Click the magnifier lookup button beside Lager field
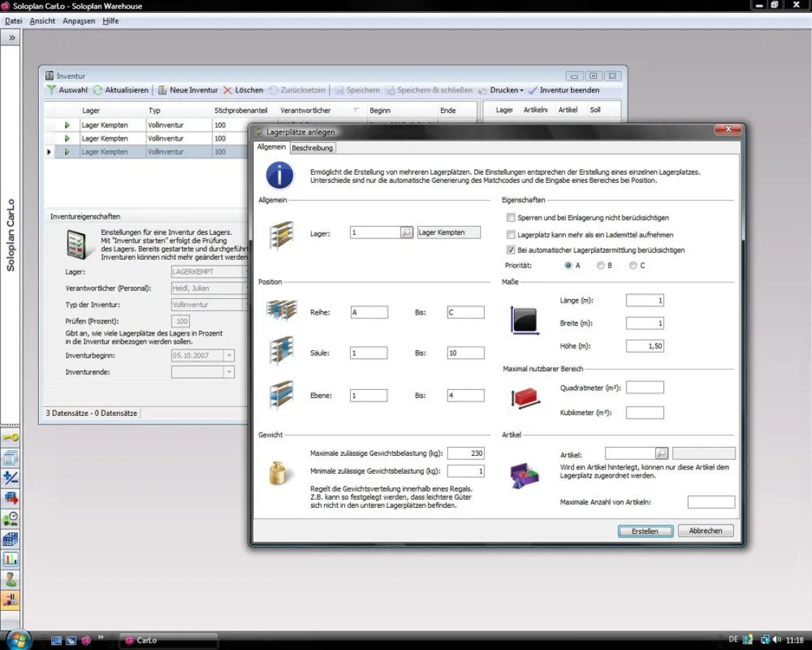812x650 pixels. [x=406, y=233]
